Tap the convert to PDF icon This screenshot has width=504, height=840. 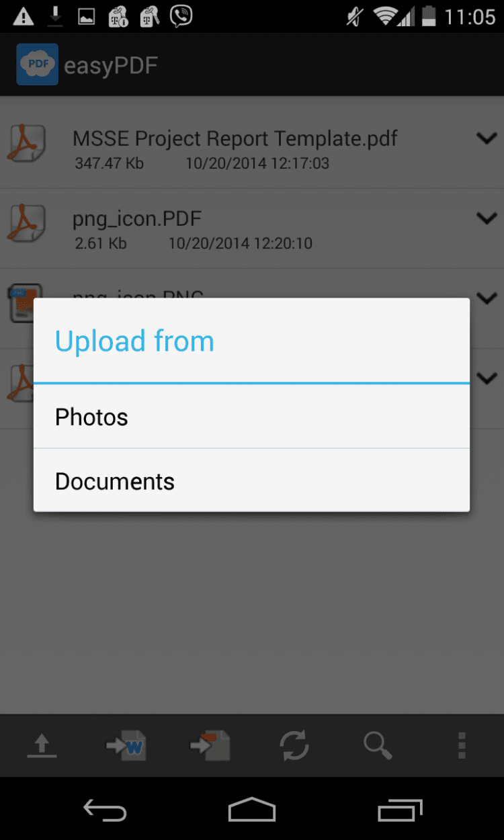210,746
